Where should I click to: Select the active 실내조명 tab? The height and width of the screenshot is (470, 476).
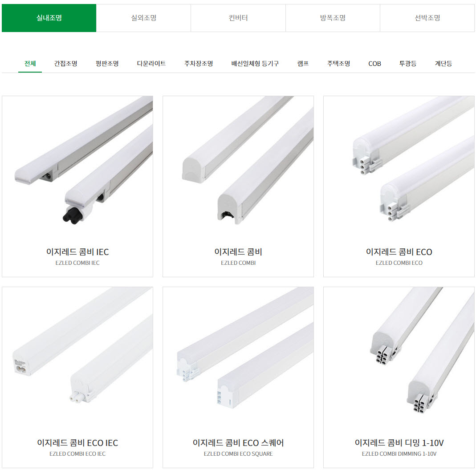click(49, 18)
